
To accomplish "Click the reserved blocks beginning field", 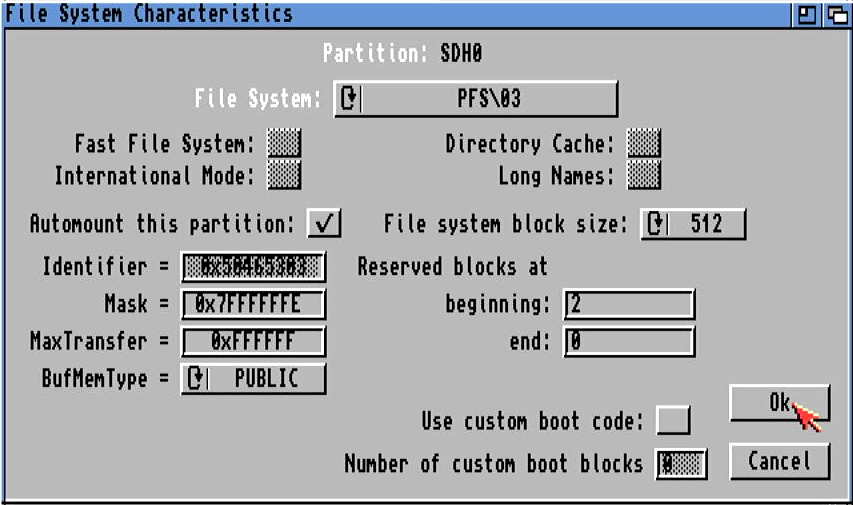I will [x=628, y=304].
